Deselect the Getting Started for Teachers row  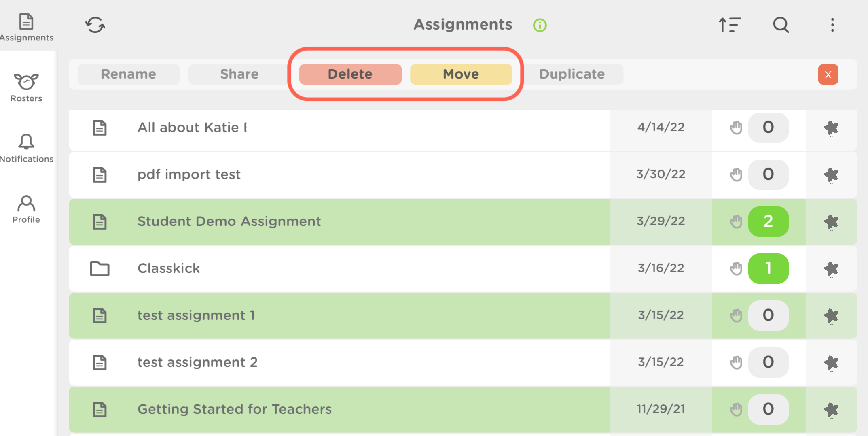pos(324,409)
